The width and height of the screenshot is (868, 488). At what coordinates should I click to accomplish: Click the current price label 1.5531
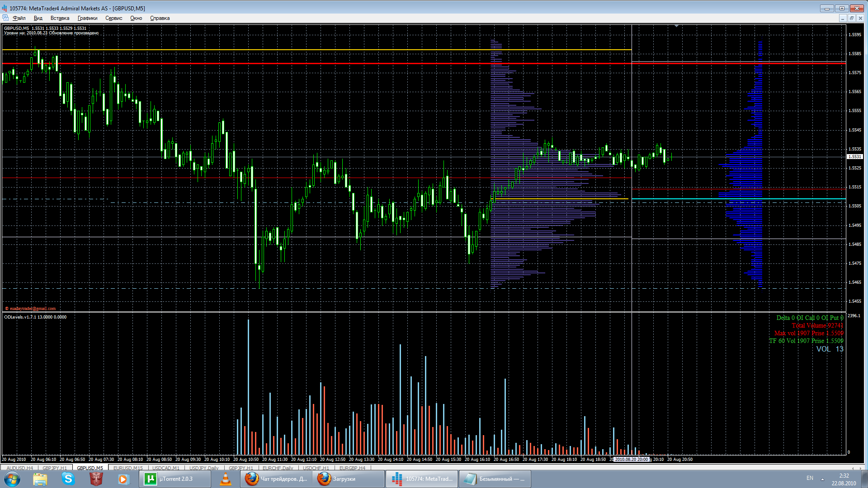click(x=854, y=157)
